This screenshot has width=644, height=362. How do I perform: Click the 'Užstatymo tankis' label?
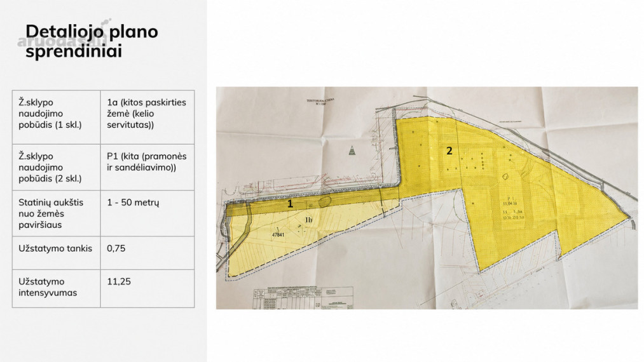[x=55, y=248]
